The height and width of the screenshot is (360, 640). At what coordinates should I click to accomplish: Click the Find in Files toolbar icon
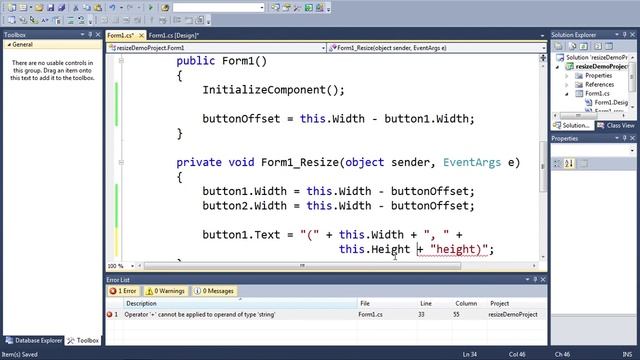165,7
